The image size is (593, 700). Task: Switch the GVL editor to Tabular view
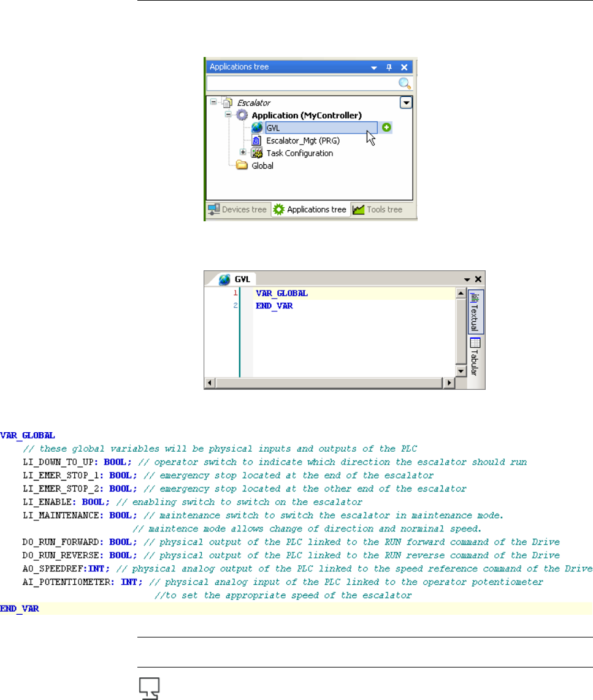475,357
